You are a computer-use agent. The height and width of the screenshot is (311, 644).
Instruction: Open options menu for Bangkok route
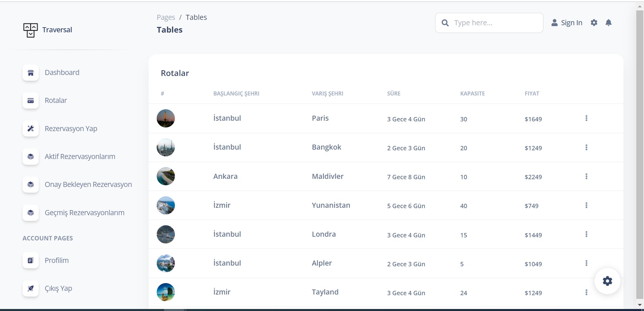click(x=586, y=148)
